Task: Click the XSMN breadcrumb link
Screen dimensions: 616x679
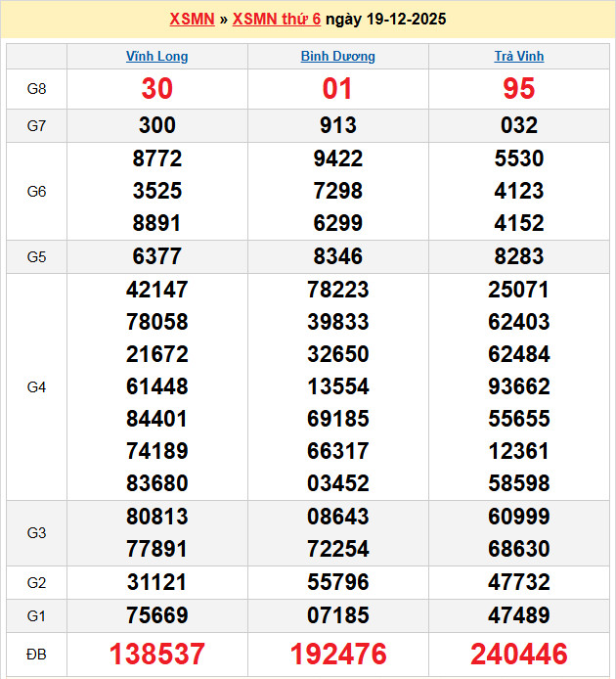Action: coord(192,19)
